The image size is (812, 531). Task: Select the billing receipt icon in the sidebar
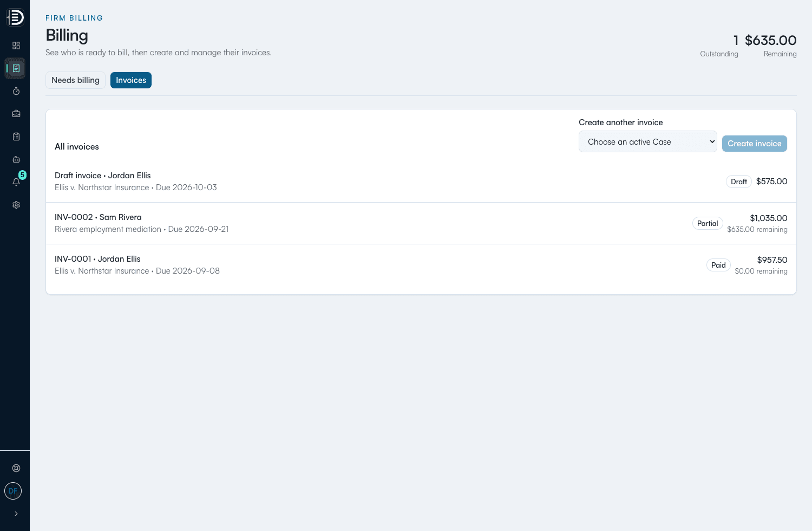(16, 68)
